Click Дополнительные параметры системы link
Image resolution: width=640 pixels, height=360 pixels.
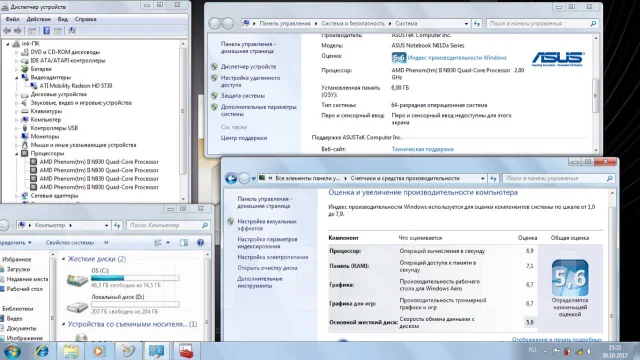(x=258, y=111)
